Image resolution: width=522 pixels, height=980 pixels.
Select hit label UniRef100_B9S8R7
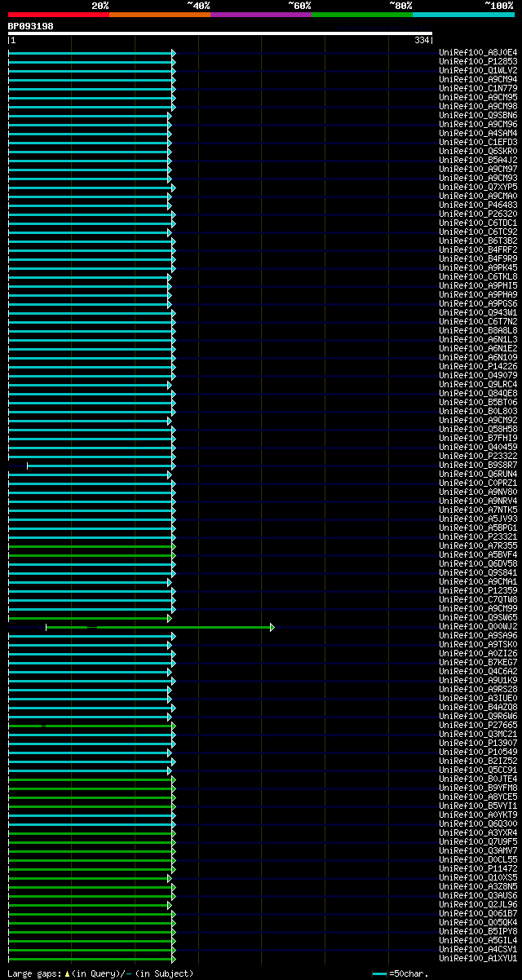pos(478,465)
